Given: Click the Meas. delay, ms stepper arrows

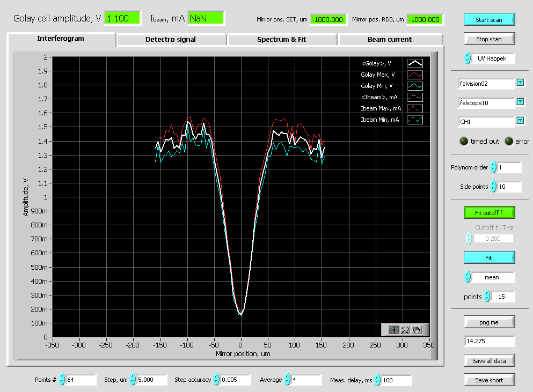Looking at the screenshot, I should coord(377,380).
